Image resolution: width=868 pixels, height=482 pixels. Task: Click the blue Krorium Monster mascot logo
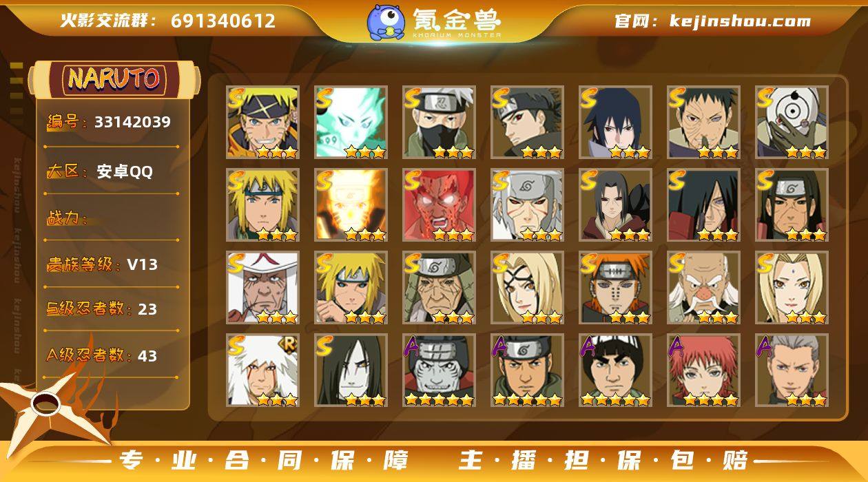tap(385, 22)
